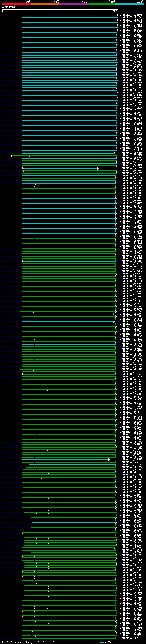Click hit label UniRef100_C5YXW7

click(131, 37)
